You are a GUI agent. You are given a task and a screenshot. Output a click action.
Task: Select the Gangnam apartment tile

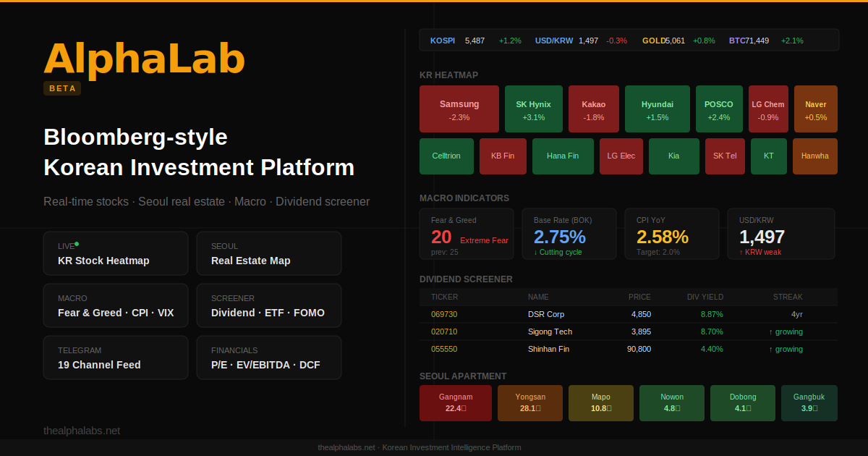coord(456,403)
